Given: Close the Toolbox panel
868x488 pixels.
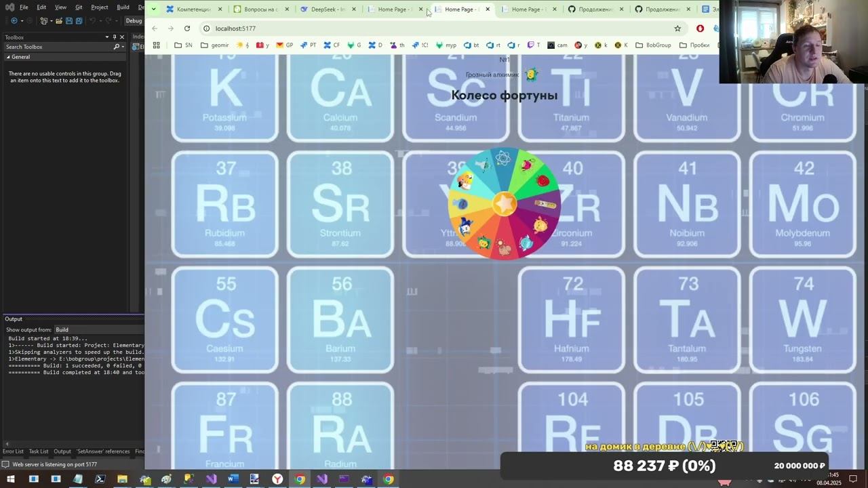Looking at the screenshot, I should click(122, 37).
